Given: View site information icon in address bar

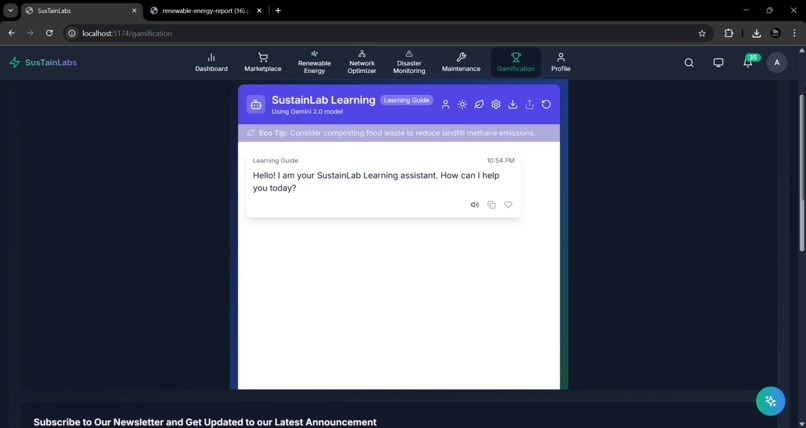Looking at the screenshot, I should pos(72,33).
